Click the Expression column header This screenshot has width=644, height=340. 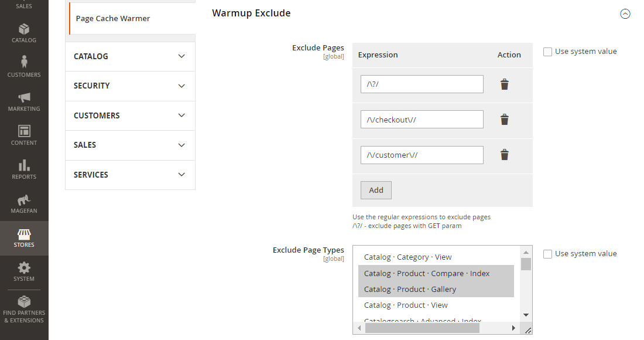click(378, 55)
